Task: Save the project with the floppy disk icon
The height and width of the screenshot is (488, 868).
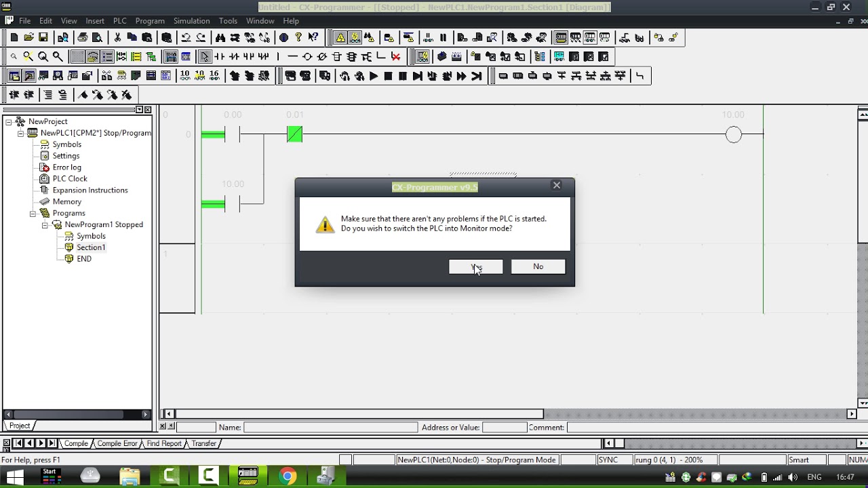Action: coord(43,38)
